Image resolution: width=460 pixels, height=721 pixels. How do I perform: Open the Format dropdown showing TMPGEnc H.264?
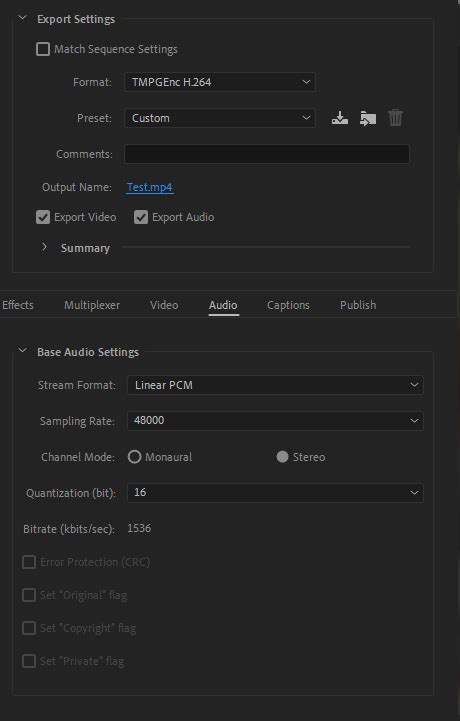(220, 82)
